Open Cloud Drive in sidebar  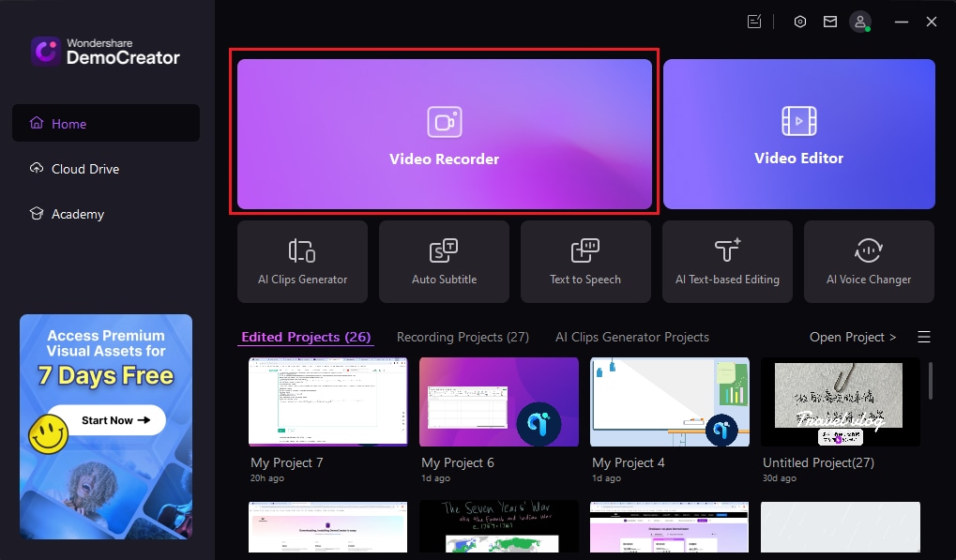[x=106, y=169]
